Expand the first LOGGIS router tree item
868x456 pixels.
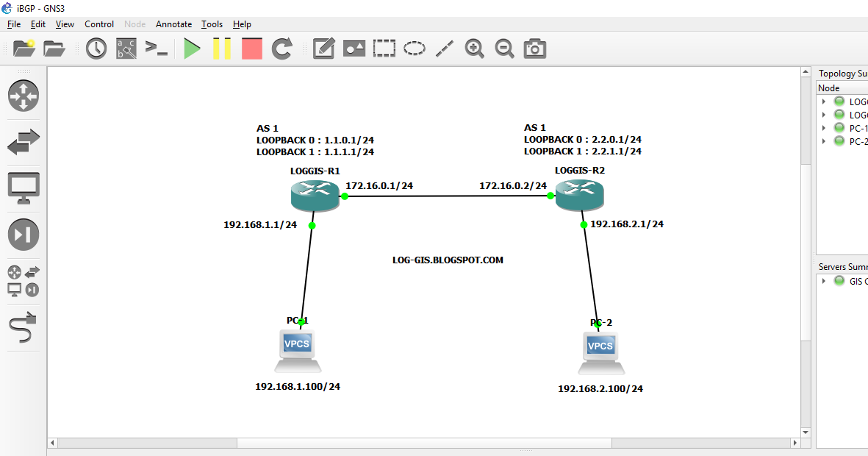pyautogui.click(x=823, y=101)
